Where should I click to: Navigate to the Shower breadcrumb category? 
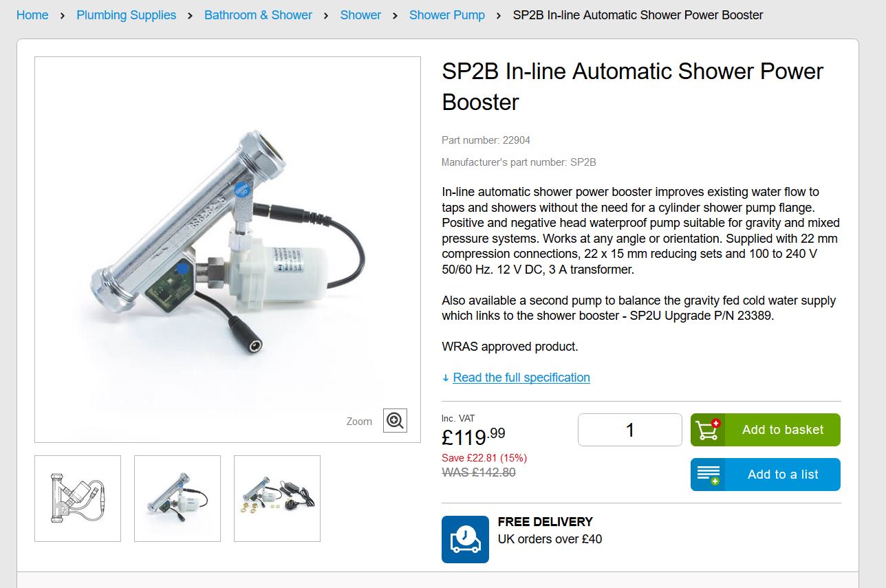[x=360, y=15]
